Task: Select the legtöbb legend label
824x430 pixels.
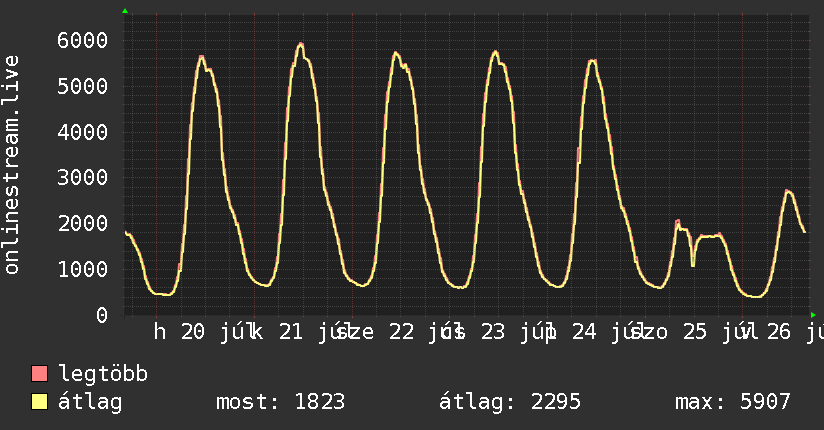Action: [x=103, y=374]
